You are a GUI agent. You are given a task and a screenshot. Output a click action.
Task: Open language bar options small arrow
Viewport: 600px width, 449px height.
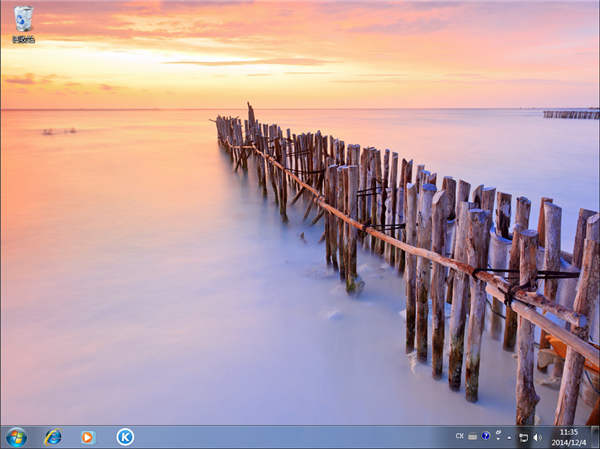coord(498,440)
